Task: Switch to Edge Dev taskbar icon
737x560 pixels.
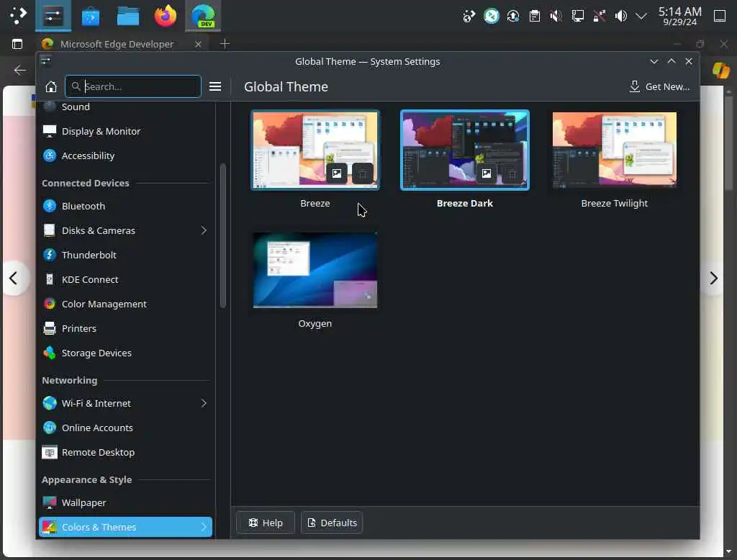Action: (x=203, y=16)
